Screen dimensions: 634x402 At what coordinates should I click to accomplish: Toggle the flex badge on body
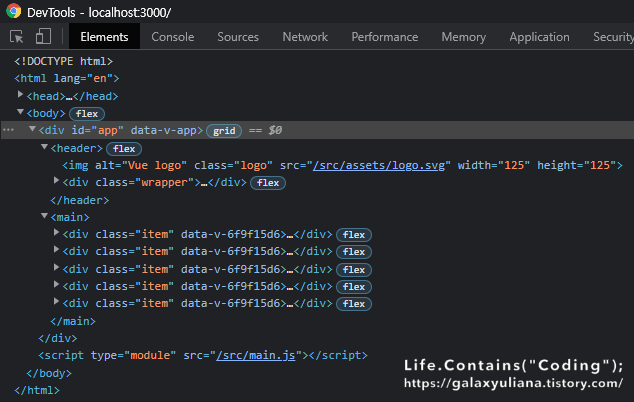click(87, 114)
